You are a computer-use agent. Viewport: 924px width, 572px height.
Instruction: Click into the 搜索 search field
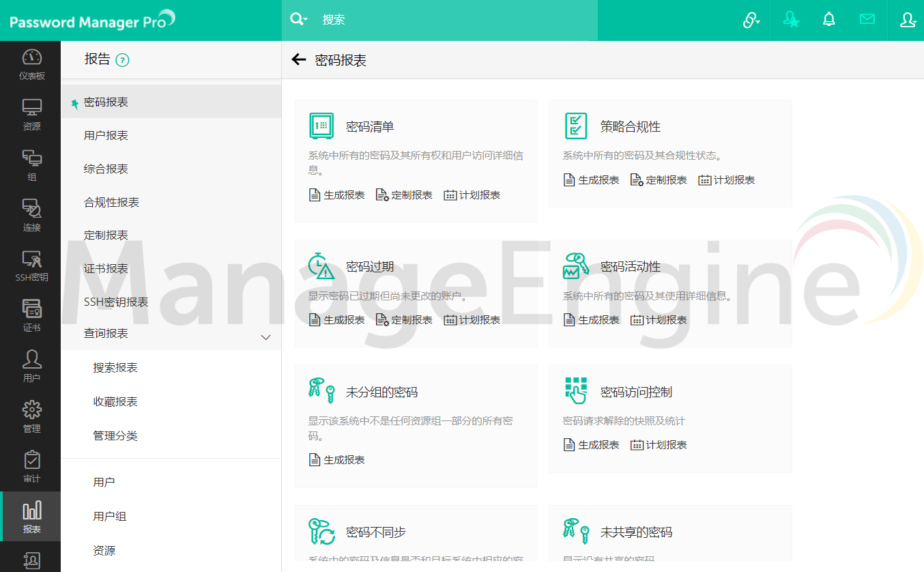(x=457, y=20)
